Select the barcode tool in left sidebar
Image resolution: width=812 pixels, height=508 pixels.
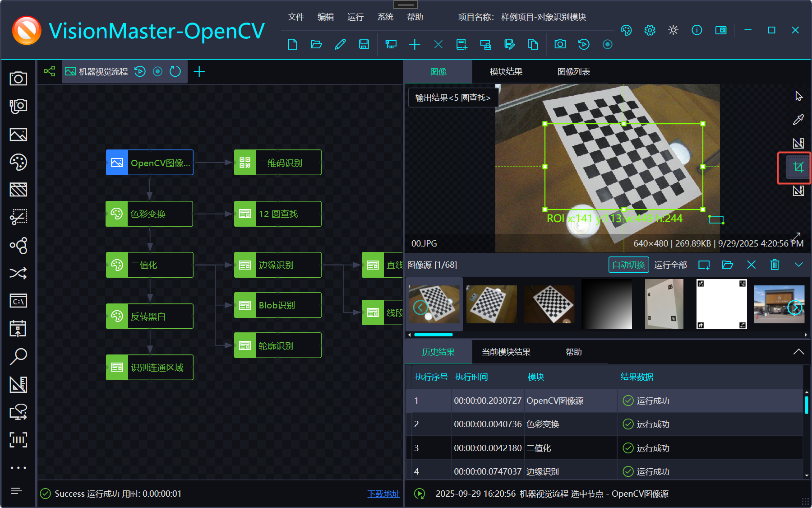[18, 440]
